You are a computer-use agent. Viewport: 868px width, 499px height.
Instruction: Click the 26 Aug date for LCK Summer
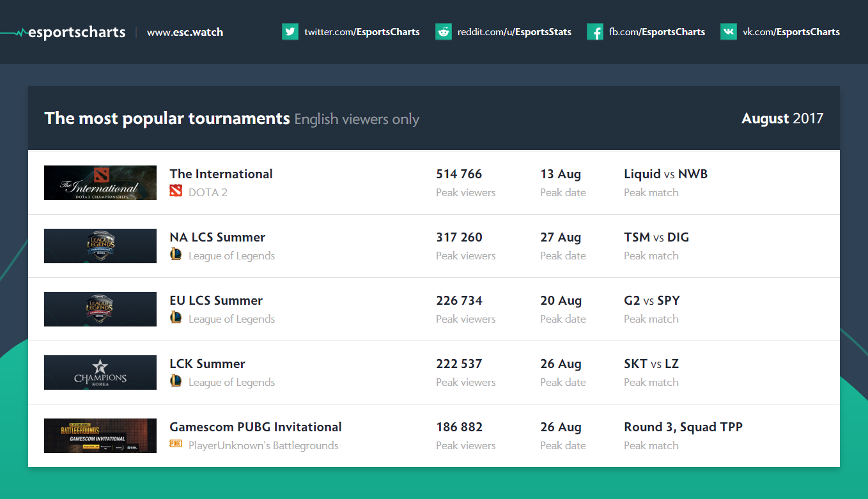point(561,364)
